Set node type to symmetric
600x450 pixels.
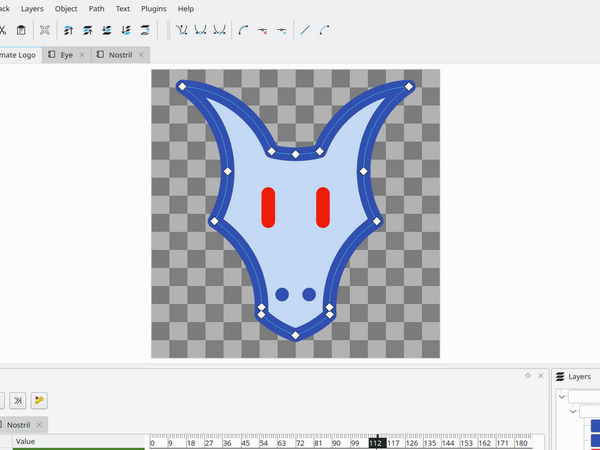219,30
